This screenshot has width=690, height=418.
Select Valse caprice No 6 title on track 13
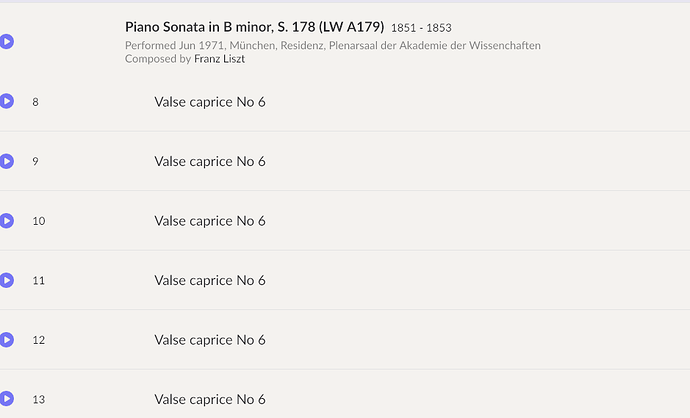210,400
